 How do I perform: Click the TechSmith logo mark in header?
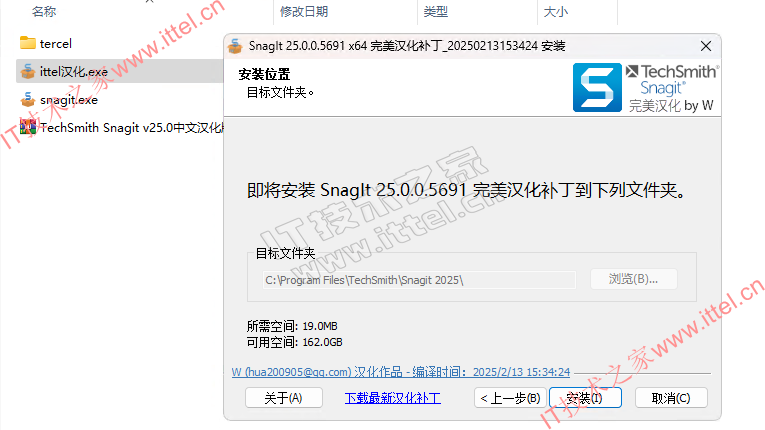click(x=632, y=71)
